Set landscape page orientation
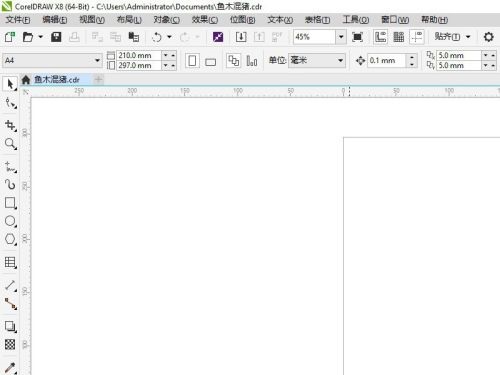This screenshot has width=500, height=375. 210,62
